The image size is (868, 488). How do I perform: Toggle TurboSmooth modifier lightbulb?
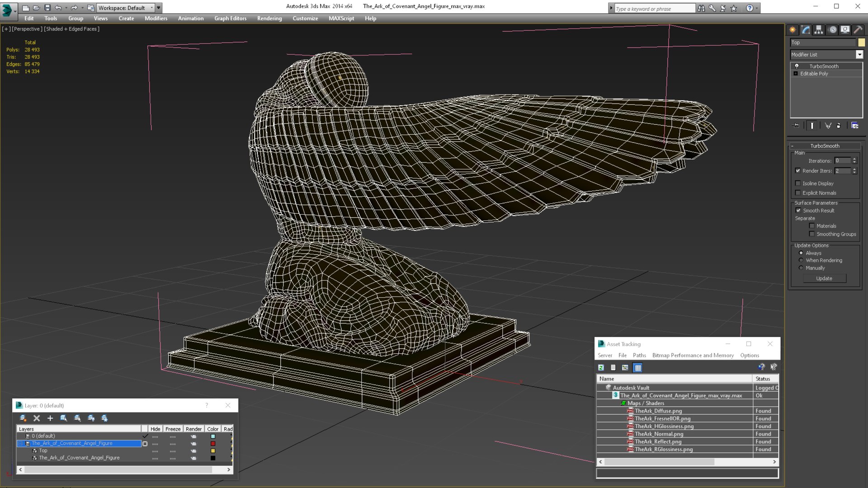797,66
